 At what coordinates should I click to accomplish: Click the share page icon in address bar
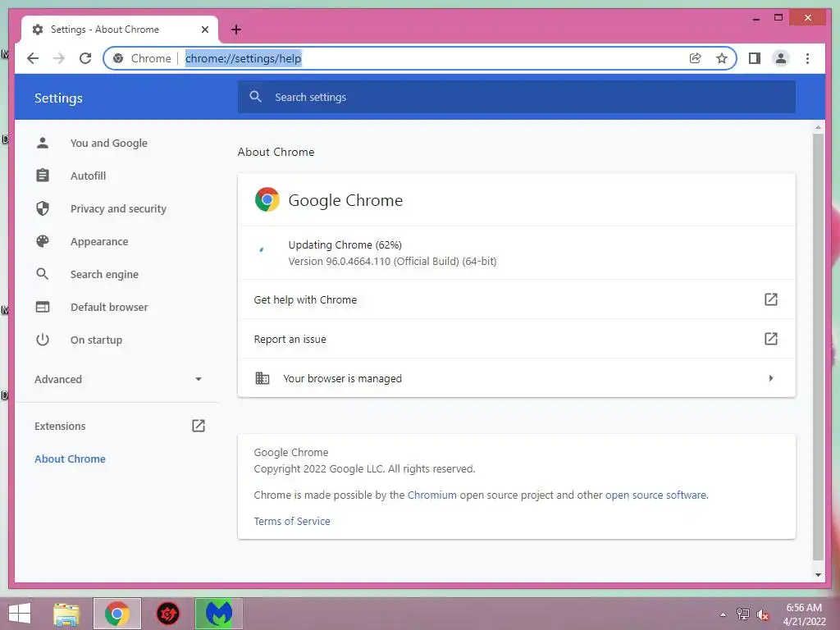695,58
